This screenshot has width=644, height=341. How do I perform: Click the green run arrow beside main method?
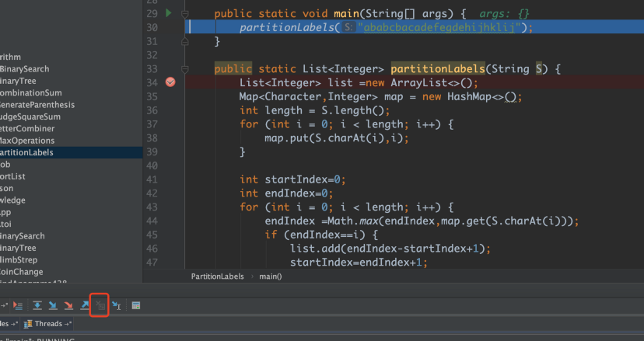tap(170, 13)
